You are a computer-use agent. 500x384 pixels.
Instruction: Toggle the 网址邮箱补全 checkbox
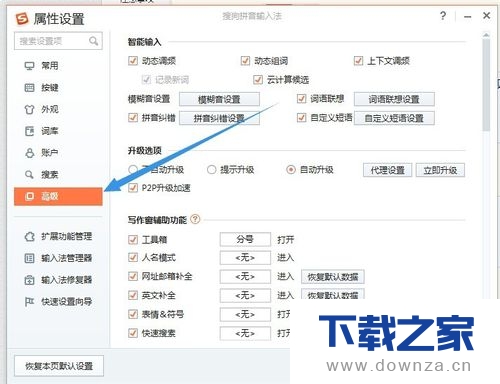pos(133,276)
